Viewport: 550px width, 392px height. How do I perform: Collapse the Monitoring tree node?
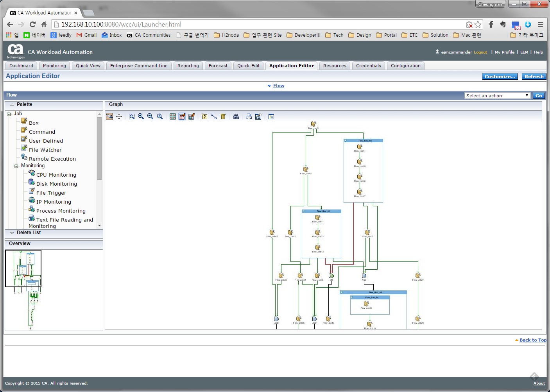pyautogui.click(x=16, y=166)
